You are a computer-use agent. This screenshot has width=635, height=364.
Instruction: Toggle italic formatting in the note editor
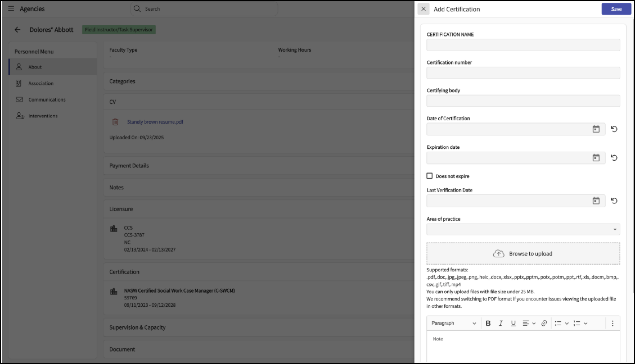coord(501,323)
